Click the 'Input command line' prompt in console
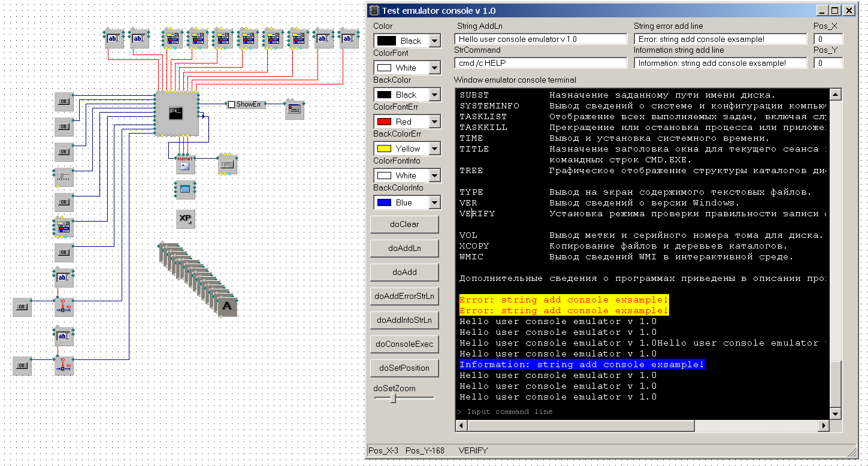This screenshot has width=868, height=466. click(x=504, y=411)
